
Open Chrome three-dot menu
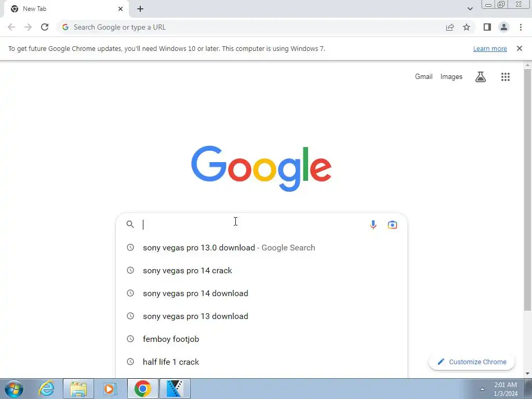tap(521, 27)
